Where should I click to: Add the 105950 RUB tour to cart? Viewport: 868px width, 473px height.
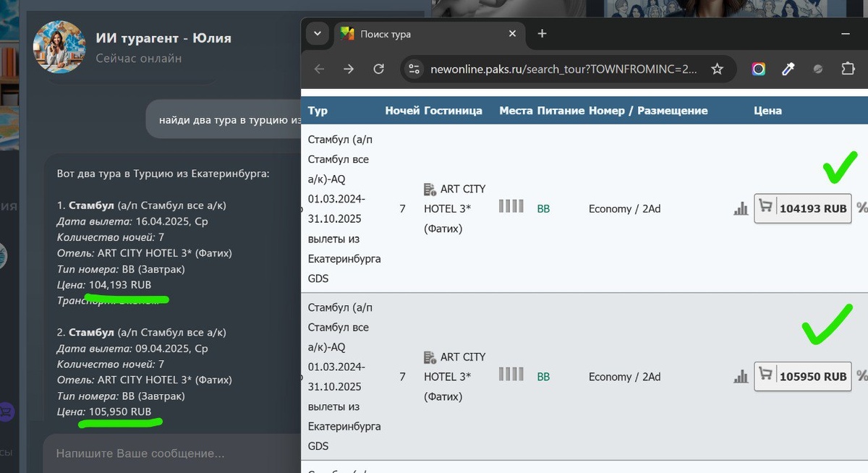[x=803, y=377]
